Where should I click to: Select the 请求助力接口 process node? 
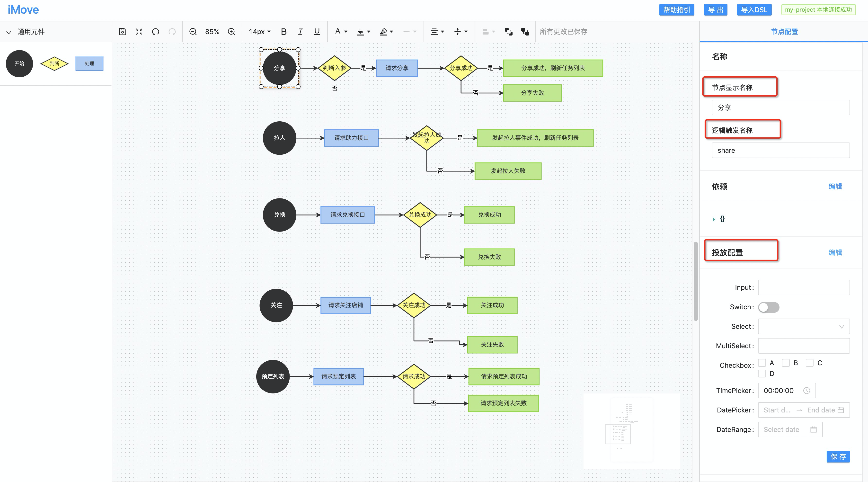tap(351, 138)
